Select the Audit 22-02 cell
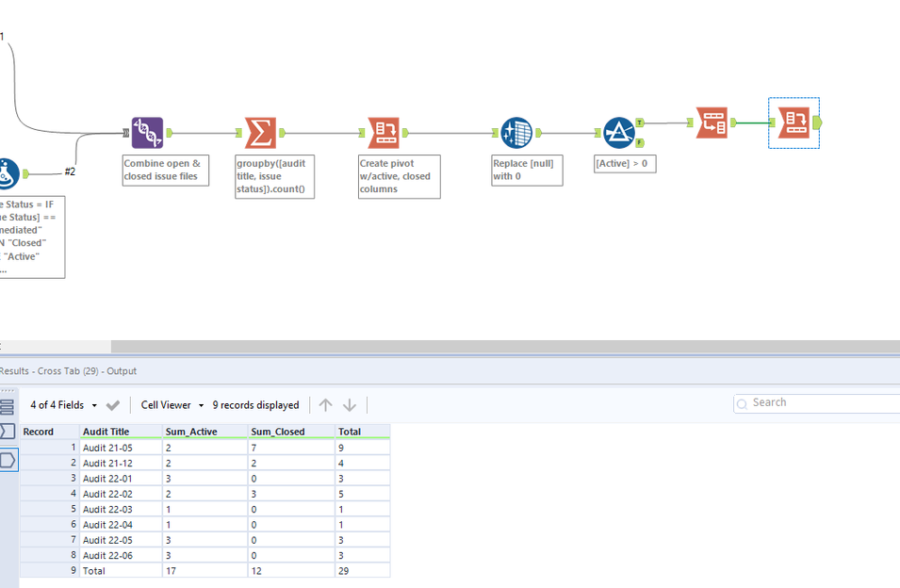This screenshot has height=588, width=900. [x=122, y=494]
